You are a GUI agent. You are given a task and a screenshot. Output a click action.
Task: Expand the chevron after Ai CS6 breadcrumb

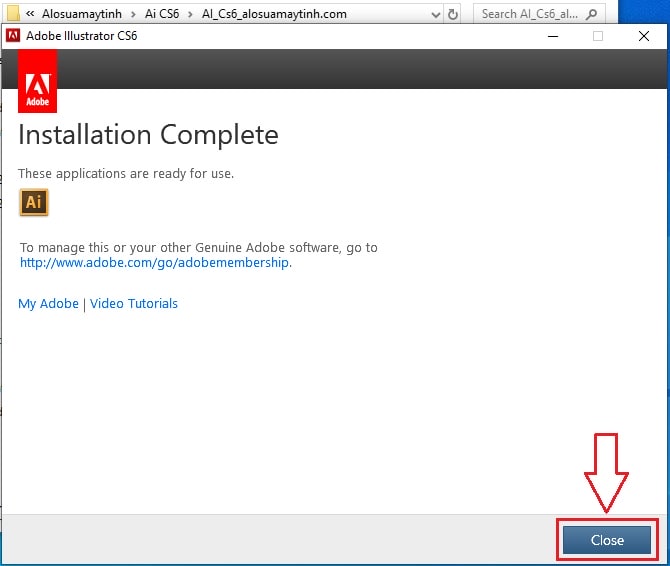click(x=190, y=15)
